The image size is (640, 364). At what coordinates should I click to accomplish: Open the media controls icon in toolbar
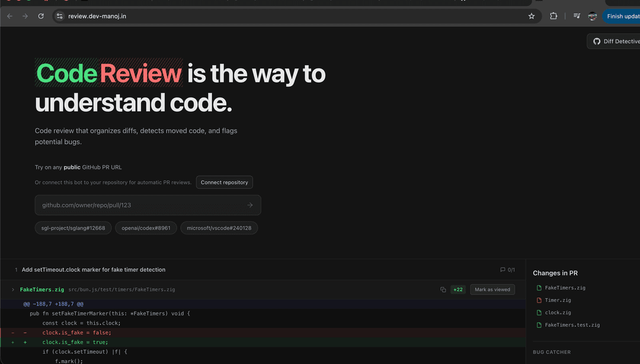577,17
